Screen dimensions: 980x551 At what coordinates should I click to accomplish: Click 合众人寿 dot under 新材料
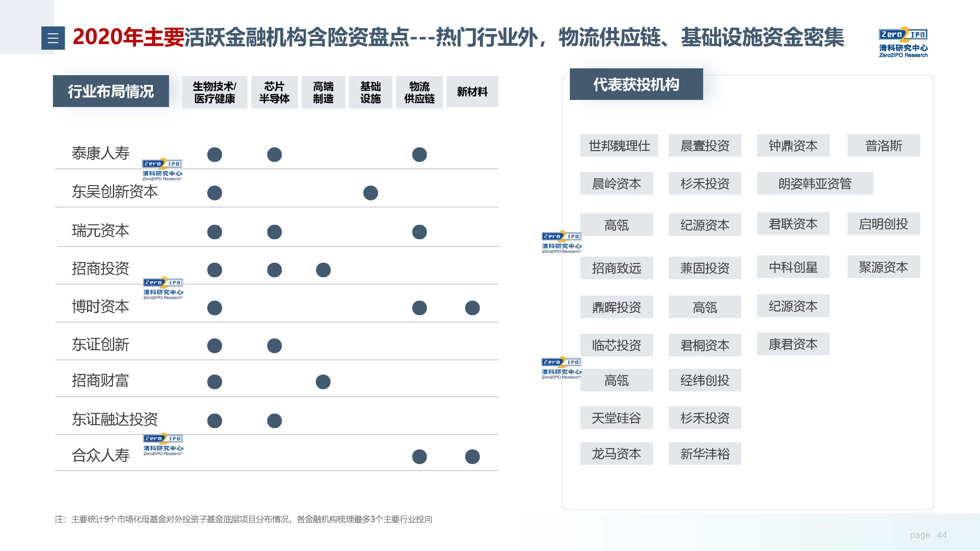(472, 457)
